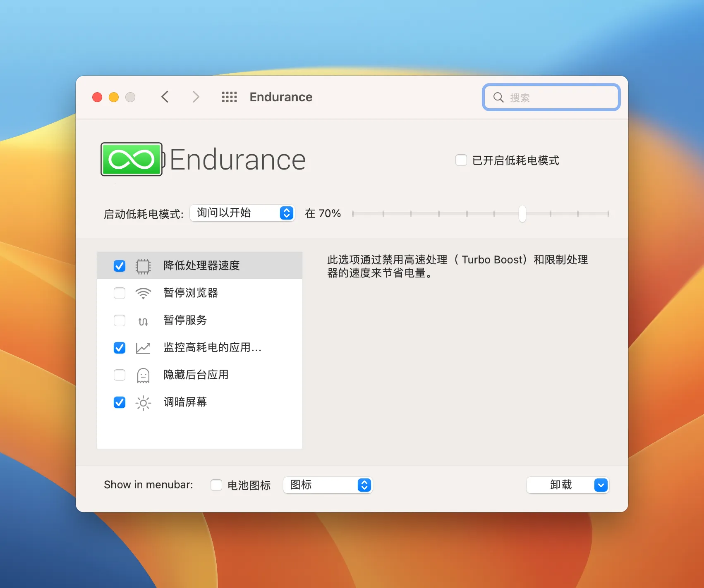Click the 启动低耗电模式: label
704x588 pixels.
(x=144, y=214)
